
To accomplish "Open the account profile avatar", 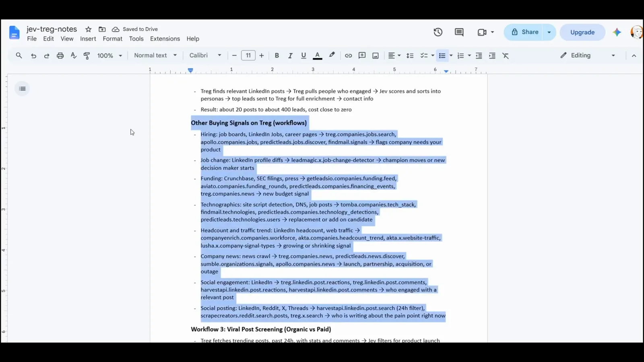I will coord(637,32).
